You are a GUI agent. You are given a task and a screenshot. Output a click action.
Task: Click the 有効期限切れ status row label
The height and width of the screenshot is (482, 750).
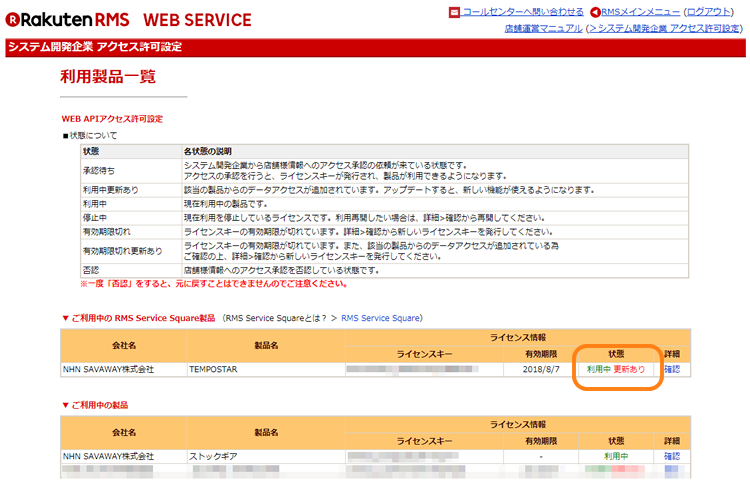click(x=107, y=231)
